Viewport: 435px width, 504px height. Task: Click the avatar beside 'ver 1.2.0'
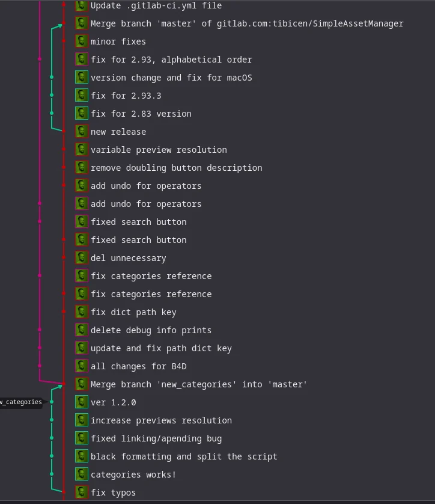[82, 402]
